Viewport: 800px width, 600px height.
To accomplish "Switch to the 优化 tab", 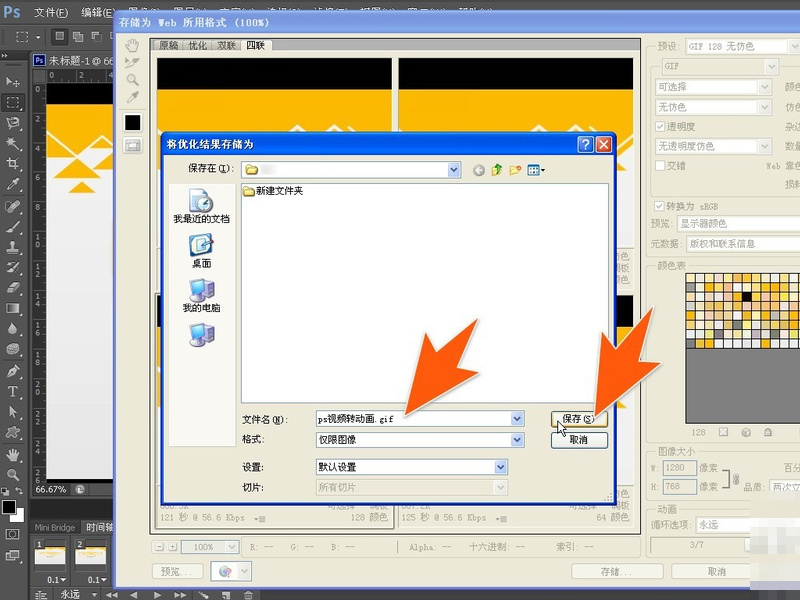I will click(197, 45).
